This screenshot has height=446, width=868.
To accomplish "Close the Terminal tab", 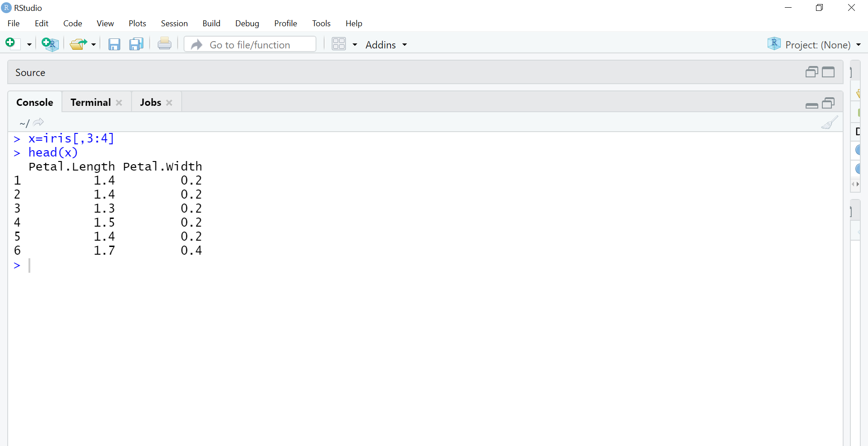I will point(119,103).
